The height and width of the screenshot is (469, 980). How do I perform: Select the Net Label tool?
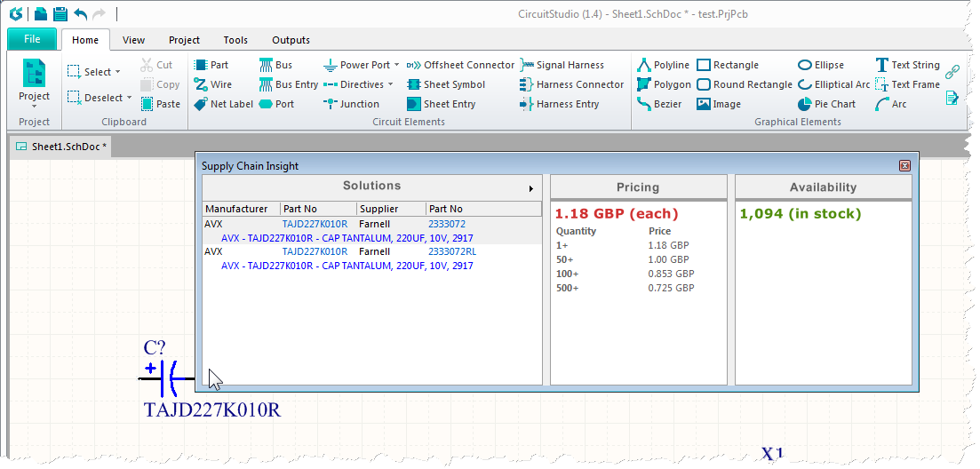pos(231,104)
